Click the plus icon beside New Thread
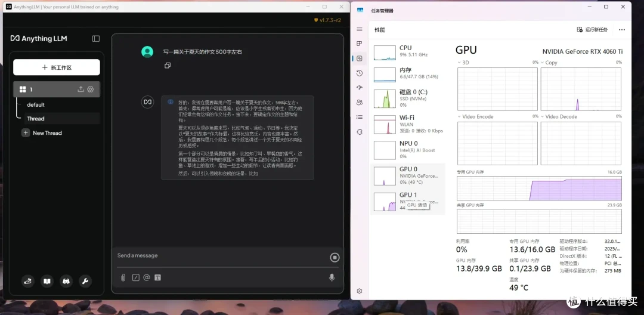Viewport: 644px width, 315px height. [26, 133]
